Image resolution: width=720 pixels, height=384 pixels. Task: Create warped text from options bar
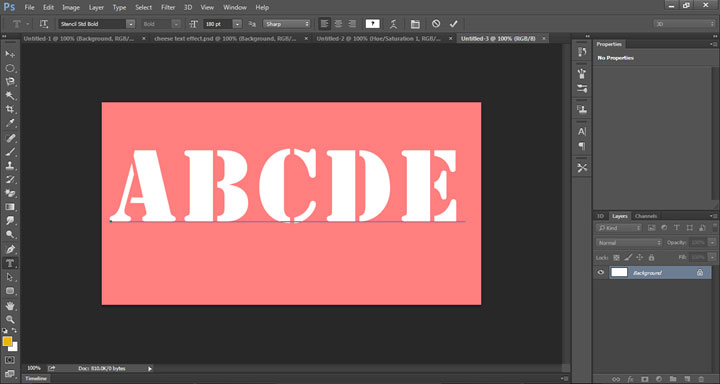[393, 24]
